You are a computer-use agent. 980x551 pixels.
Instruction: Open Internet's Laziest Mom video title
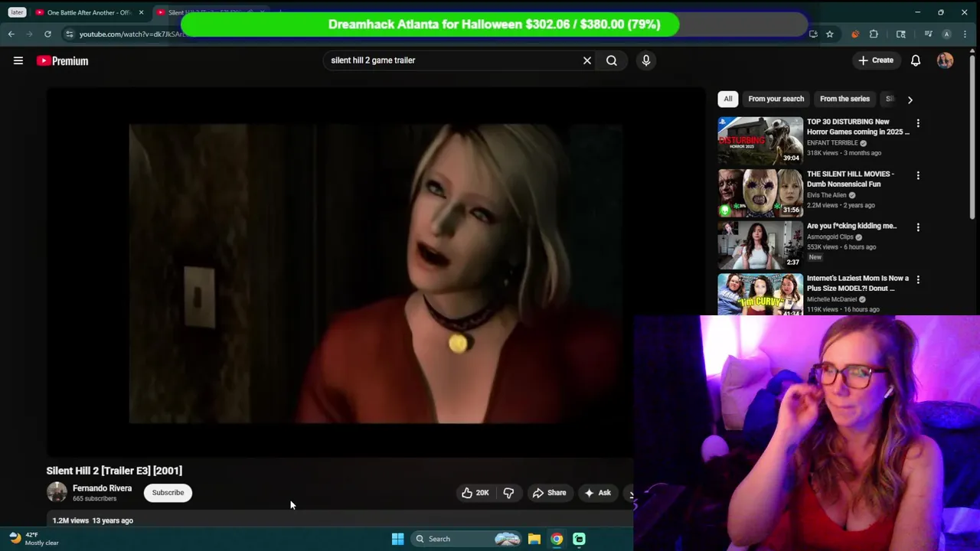[857, 283]
